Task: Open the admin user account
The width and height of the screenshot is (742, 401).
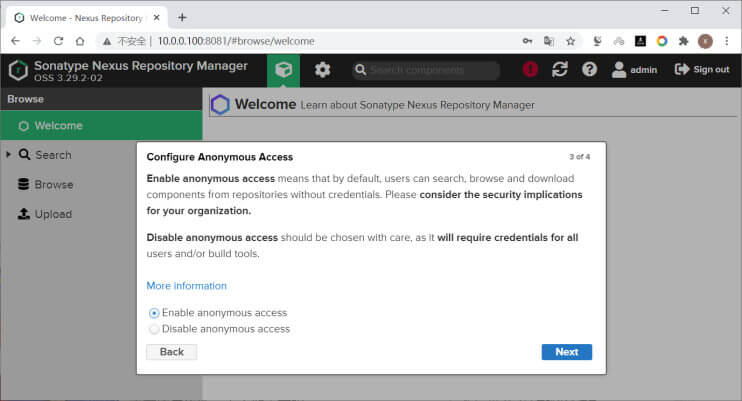Action: 634,70
